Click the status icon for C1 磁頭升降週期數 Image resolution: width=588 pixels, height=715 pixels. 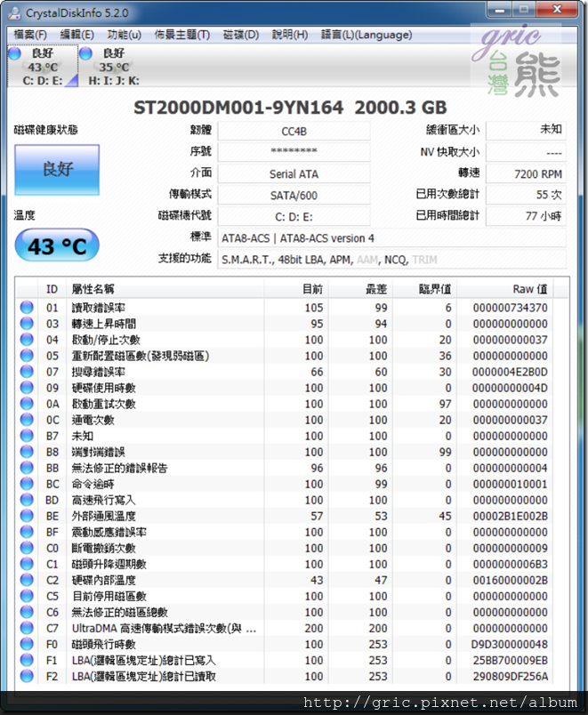(x=27, y=564)
